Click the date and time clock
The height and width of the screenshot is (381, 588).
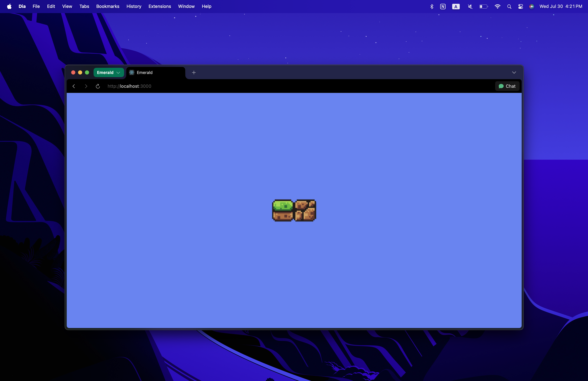561,6
